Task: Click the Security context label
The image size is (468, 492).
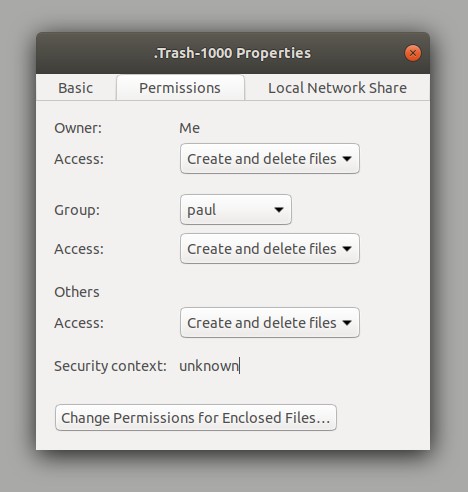Action: (110, 366)
